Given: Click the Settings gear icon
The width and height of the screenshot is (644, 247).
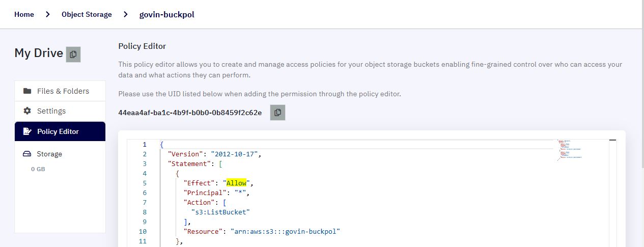Looking at the screenshot, I should coord(27,111).
